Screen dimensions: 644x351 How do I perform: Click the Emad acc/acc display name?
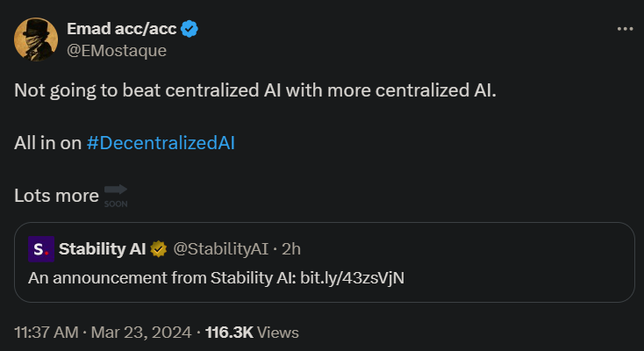[x=122, y=29]
